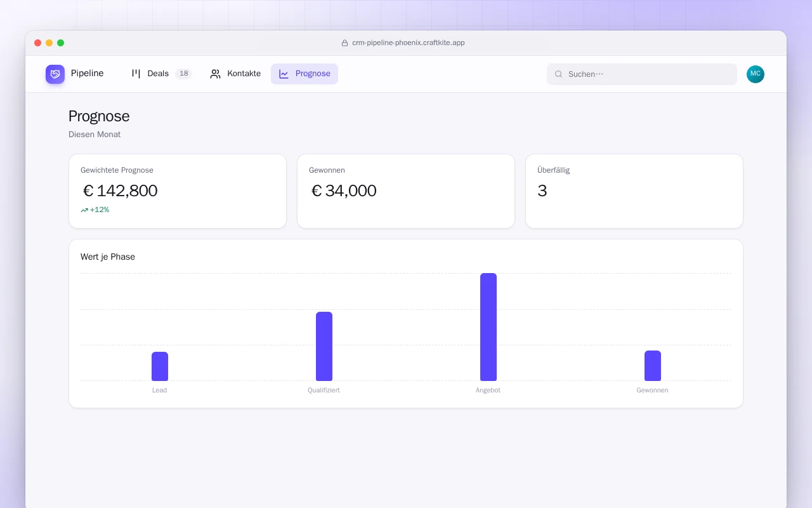
Task: Click the Überfällig card label
Action: point(554,170)
